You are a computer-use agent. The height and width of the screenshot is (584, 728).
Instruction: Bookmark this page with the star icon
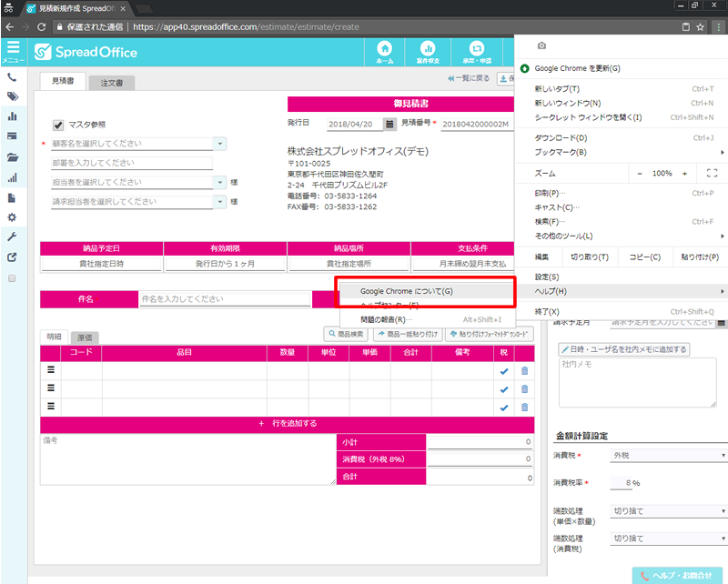700,27
